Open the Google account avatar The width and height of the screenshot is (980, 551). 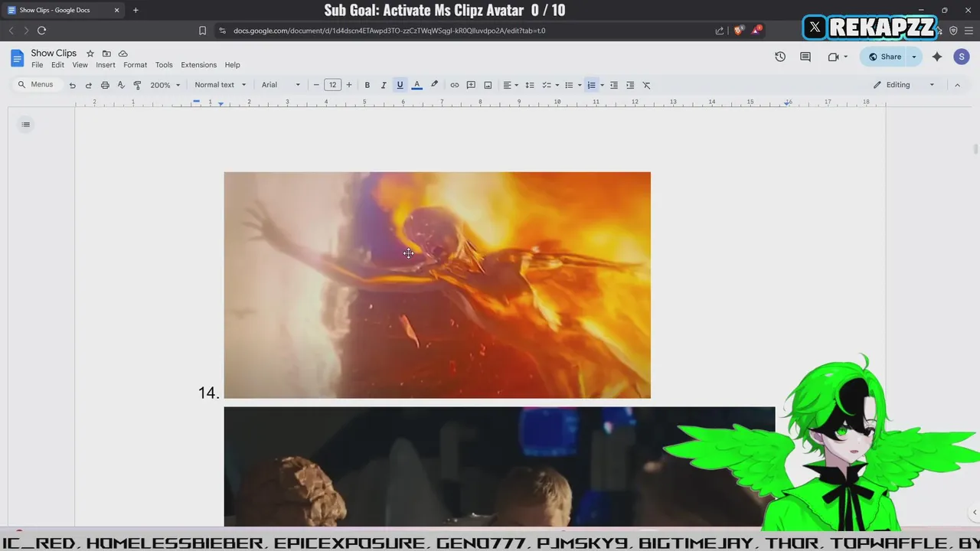pos(962,57)
